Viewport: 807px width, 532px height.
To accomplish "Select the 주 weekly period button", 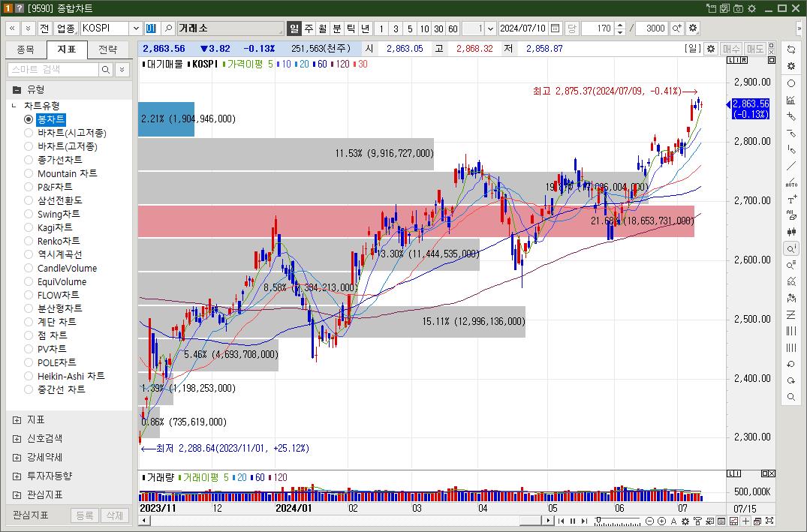I will 309,29.
